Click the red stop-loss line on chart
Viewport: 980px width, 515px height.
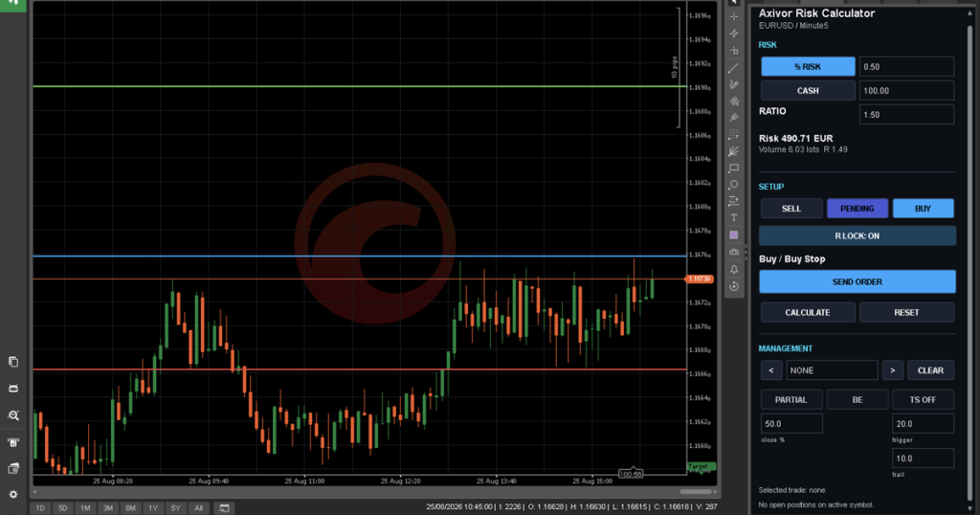pos(360,369)
